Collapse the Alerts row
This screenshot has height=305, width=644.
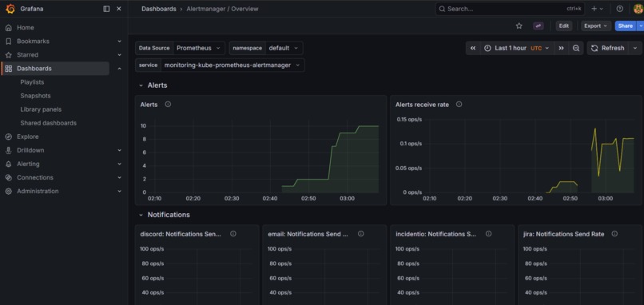141,85
